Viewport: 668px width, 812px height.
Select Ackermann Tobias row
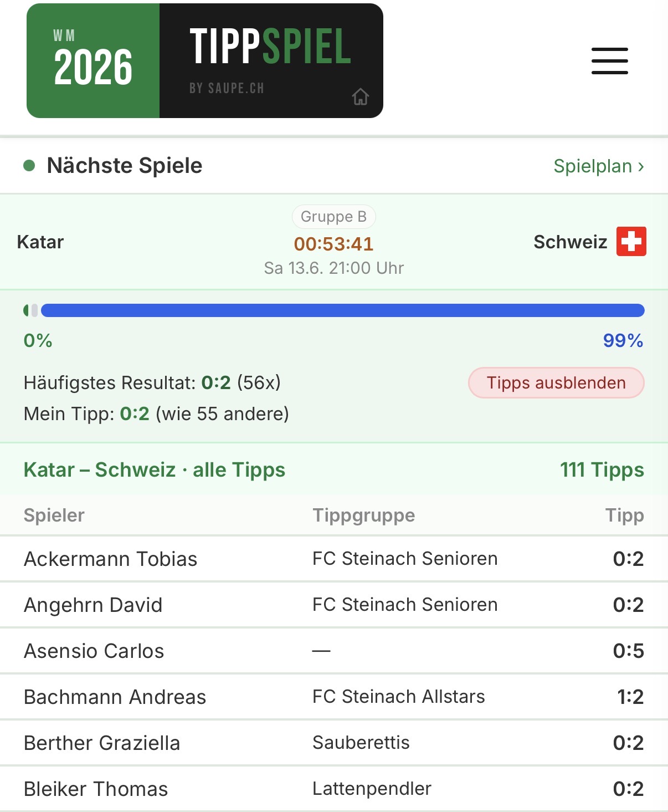tap(334, 559)
